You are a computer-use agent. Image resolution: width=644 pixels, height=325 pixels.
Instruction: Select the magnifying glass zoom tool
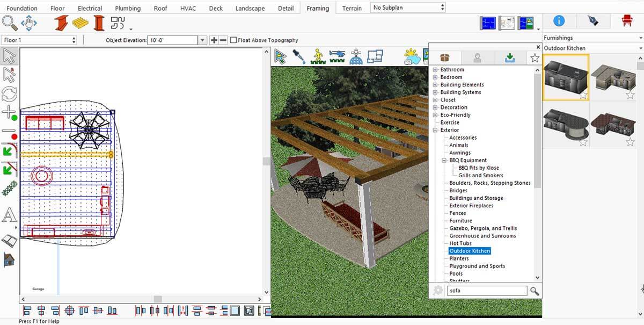point(10,23)
